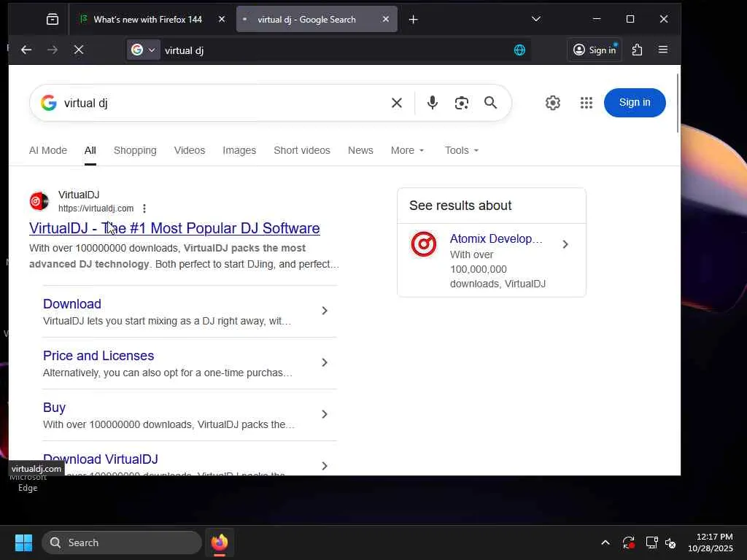Switch to Short videos results

(x=301, y=150)
